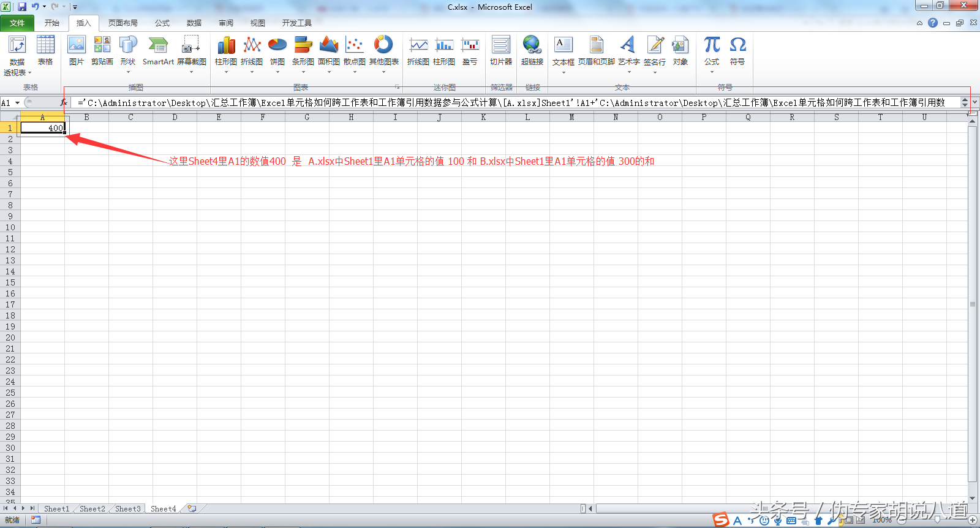Insert a Line chart (折线图)
Screen dimensions: 980x528
(x=252, y=54)
